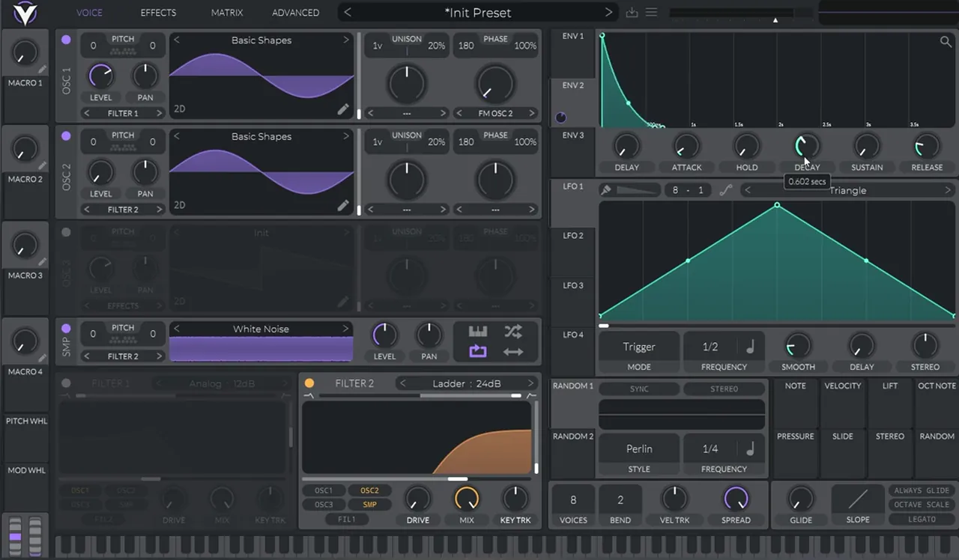Enable OSC 3 power toggle
Viewport: 959px width, 560px height.
click(x=66, y=232)
